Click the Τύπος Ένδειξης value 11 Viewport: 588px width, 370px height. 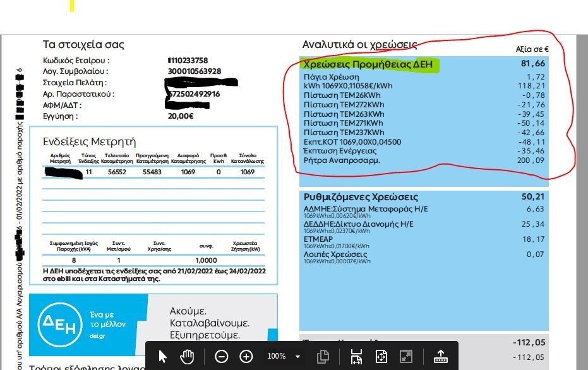click(x=89, y=172)
